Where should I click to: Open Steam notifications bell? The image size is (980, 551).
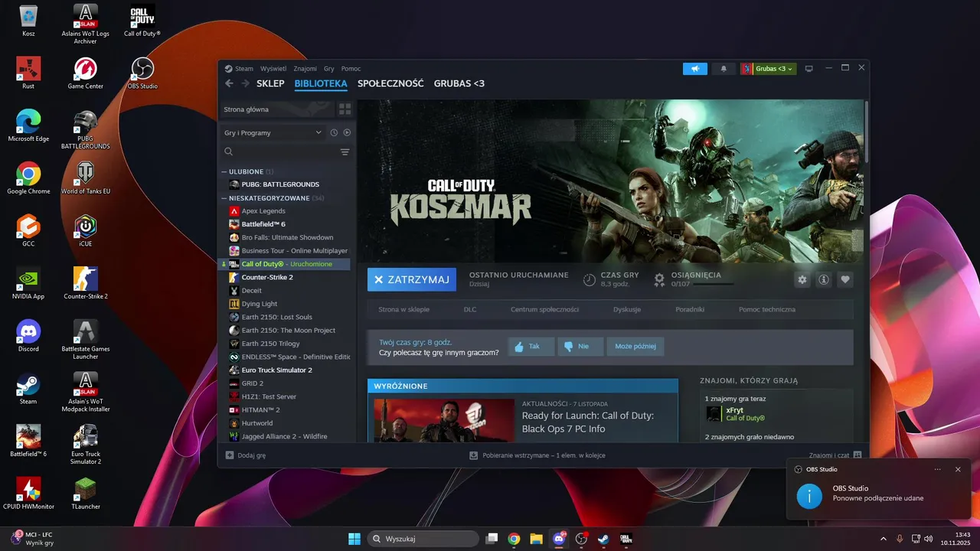pos(724,69)
